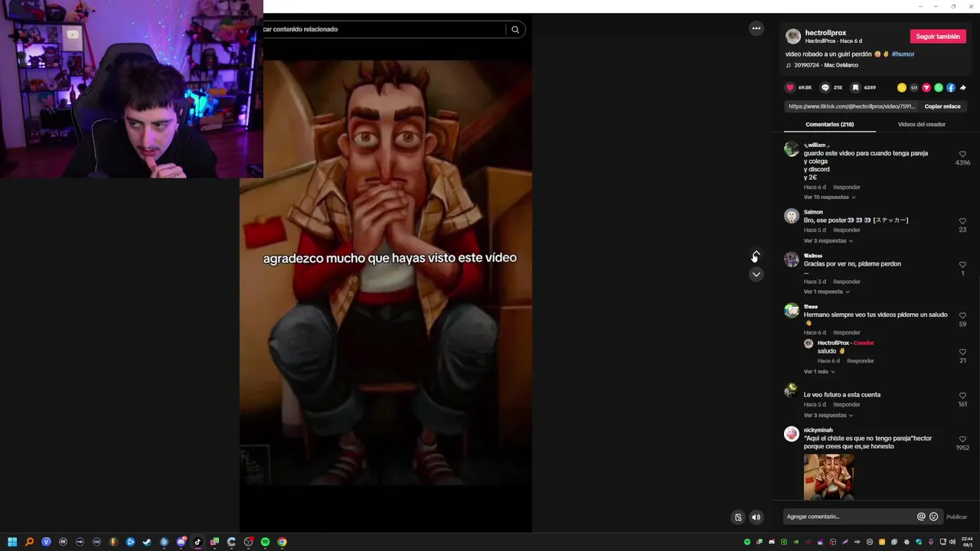Open the hectrollprox profile name
This screenshot has width=980, height=551.
coord(825,33)
